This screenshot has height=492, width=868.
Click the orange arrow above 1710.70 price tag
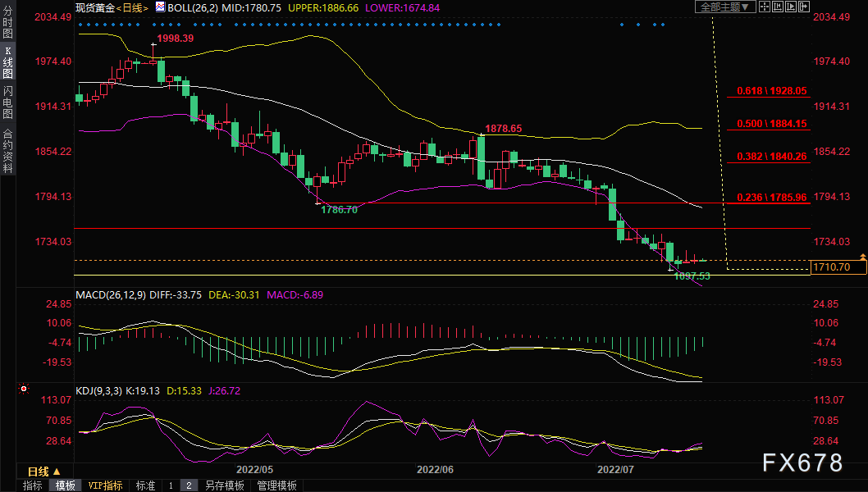[x=862, y=257]
